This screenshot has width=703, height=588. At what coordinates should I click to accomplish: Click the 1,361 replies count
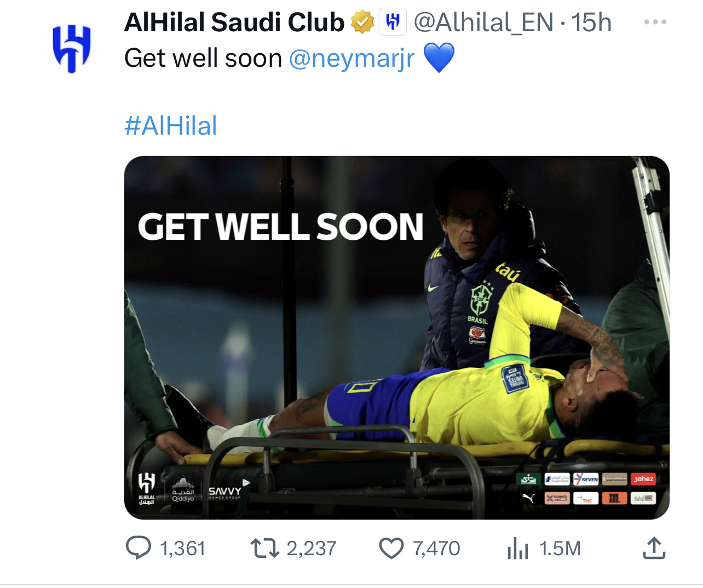(x=183, y=548)
